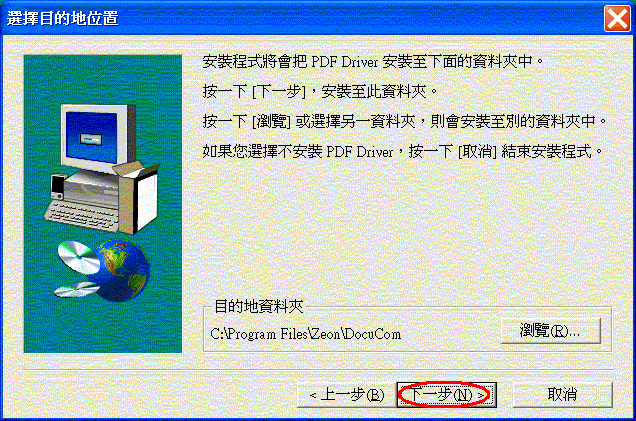Screen dimensions: 636x421
Task: Click the upper CD disc graphic
Action: pyautogui.click(x=78, y=257)
